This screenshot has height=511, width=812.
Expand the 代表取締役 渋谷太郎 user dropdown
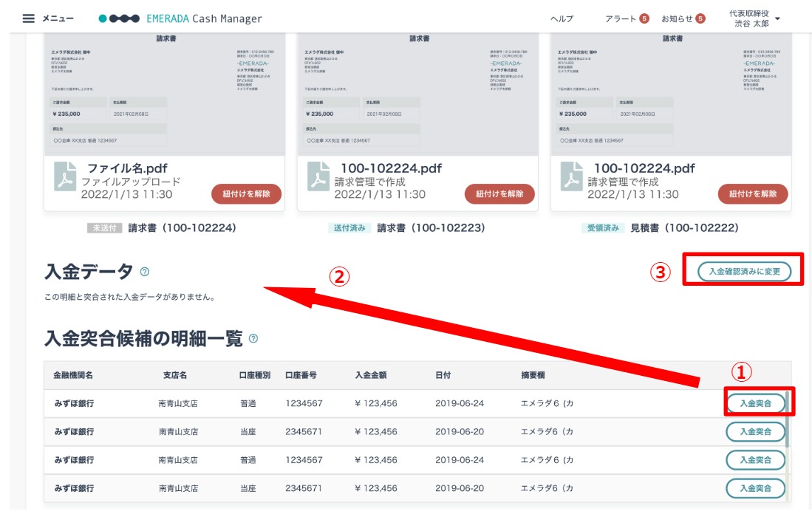pyautogui.click(x=777, y=18)
